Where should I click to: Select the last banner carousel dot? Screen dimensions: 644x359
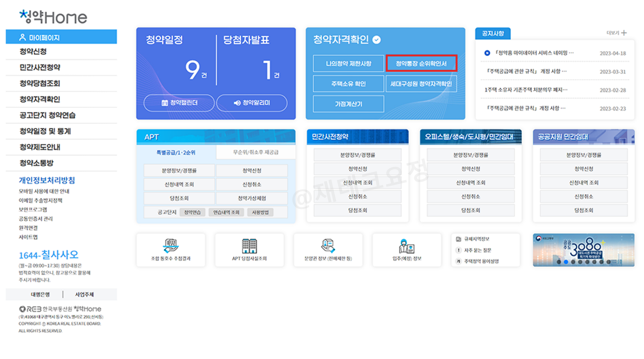[x=609, y=262]
